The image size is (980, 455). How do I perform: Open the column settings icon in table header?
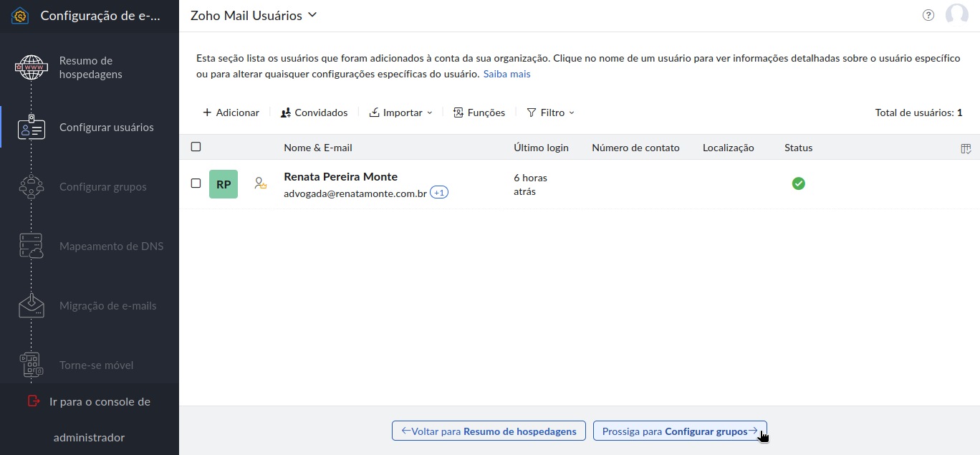point(966,148)
